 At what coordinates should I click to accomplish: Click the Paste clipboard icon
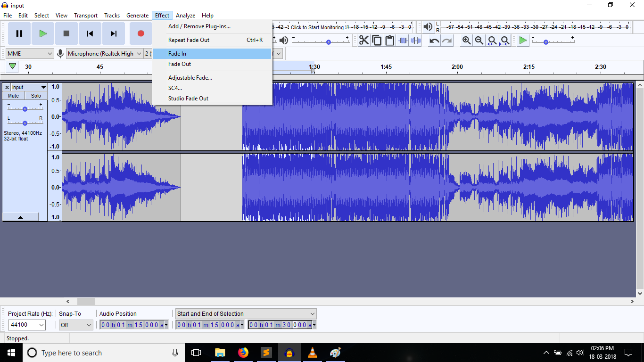point(389,41)
